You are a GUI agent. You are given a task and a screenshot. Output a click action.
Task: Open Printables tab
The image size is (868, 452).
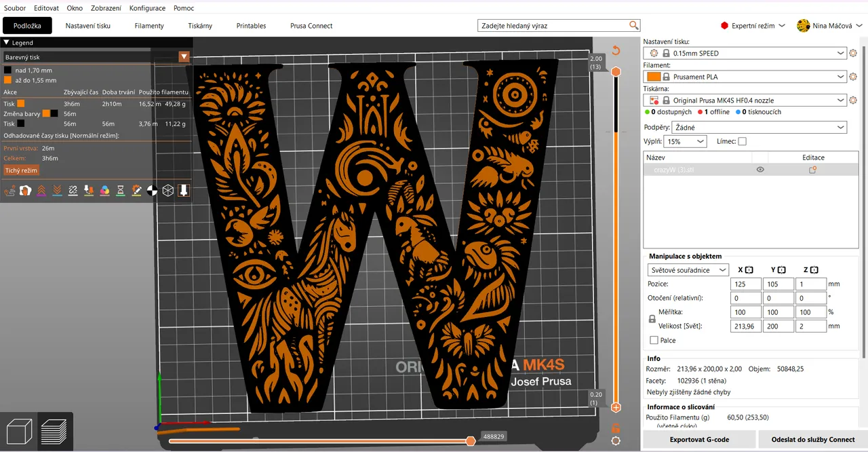(251, 26)
